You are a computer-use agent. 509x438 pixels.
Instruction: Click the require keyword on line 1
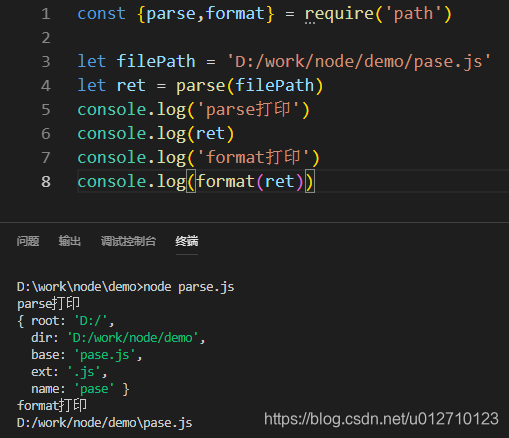pyautogui.click(x=340, y=14)
